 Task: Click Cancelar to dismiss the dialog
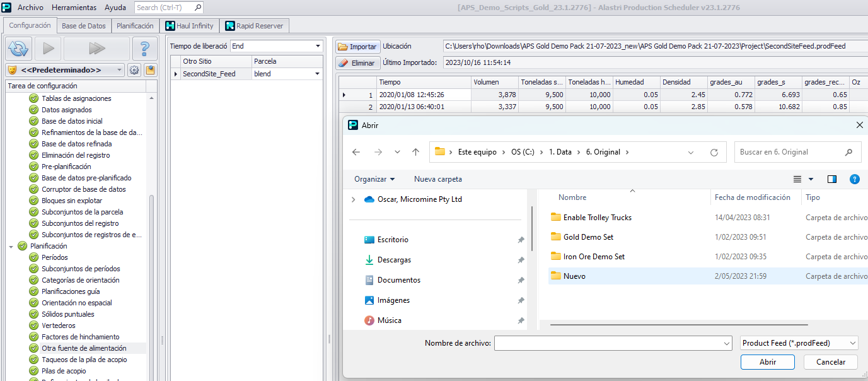click(830, 362)
